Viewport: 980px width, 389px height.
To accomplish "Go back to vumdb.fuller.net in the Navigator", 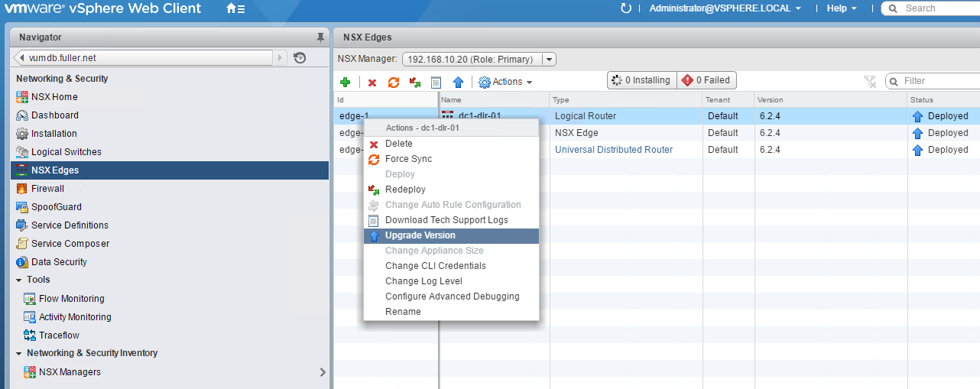I will pyautogui.click(x=144, y=57).
